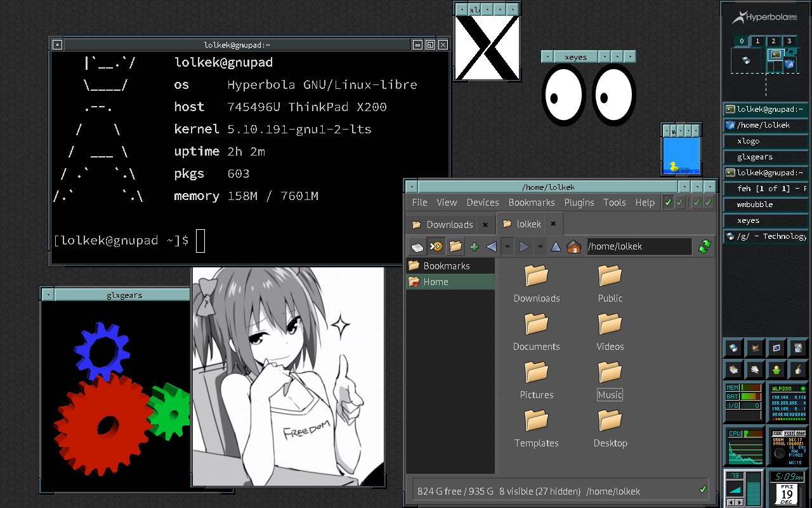The height and width of the screenshot is (508, 812).
Task: Toggle the bookmarks arrow button in the toolbar
Action: (x=436, y=246)
